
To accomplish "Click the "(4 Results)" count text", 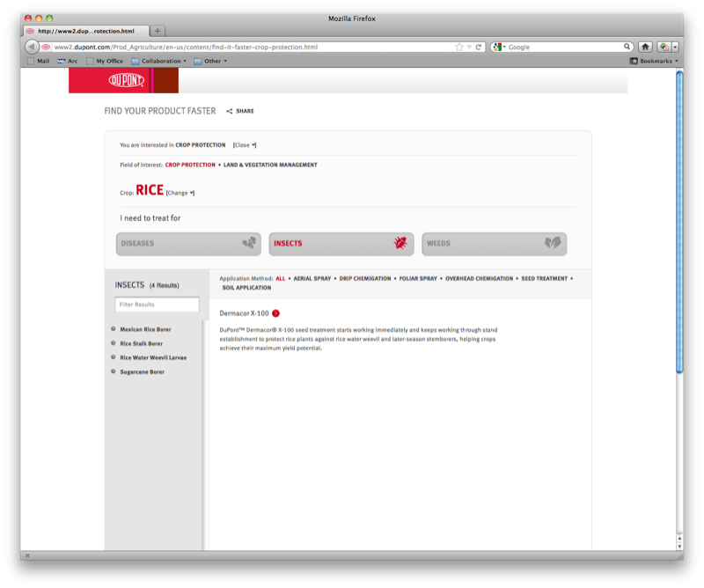I will 165,286.
